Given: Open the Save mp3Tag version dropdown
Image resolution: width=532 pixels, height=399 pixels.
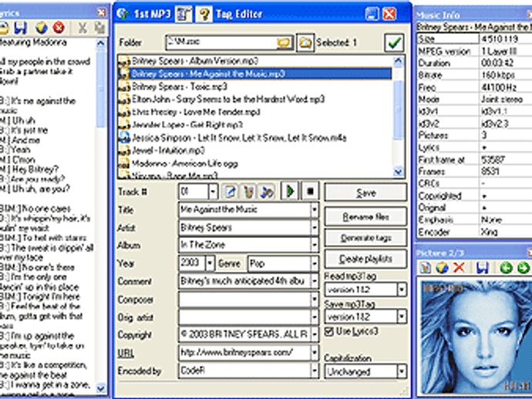Looking at the screenshot, I should pyautogui.click(x=402, y=317).
